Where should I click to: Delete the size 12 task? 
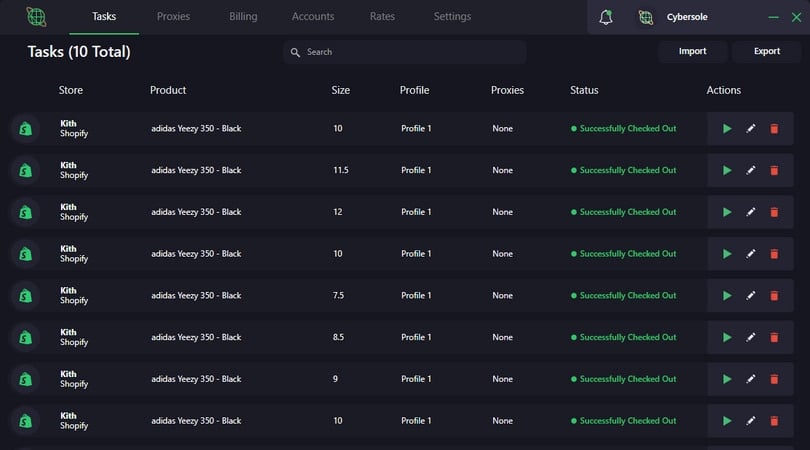coord(774,212)
